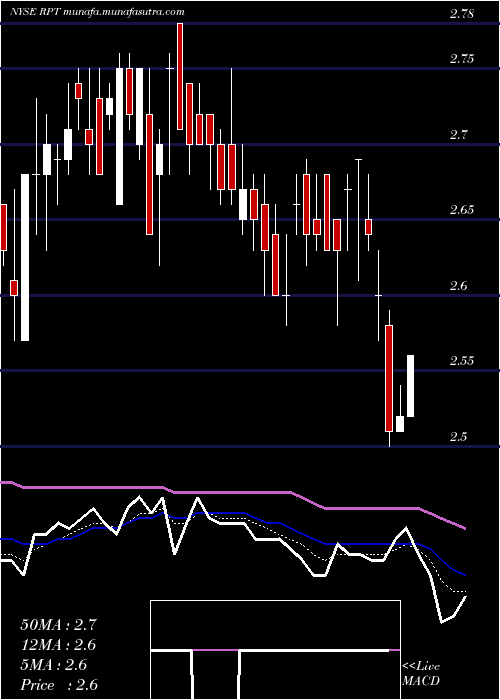Click the last white candle near 2.55
Viewport: 500px width, 700px height.
pyautogui.click(x=410, y=386)
